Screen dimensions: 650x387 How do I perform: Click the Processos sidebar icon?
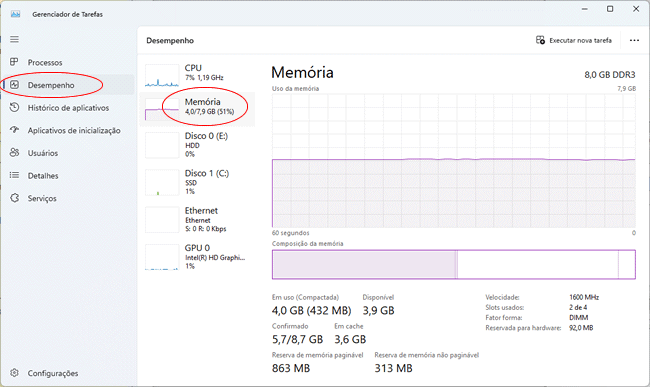pos(14,62)
